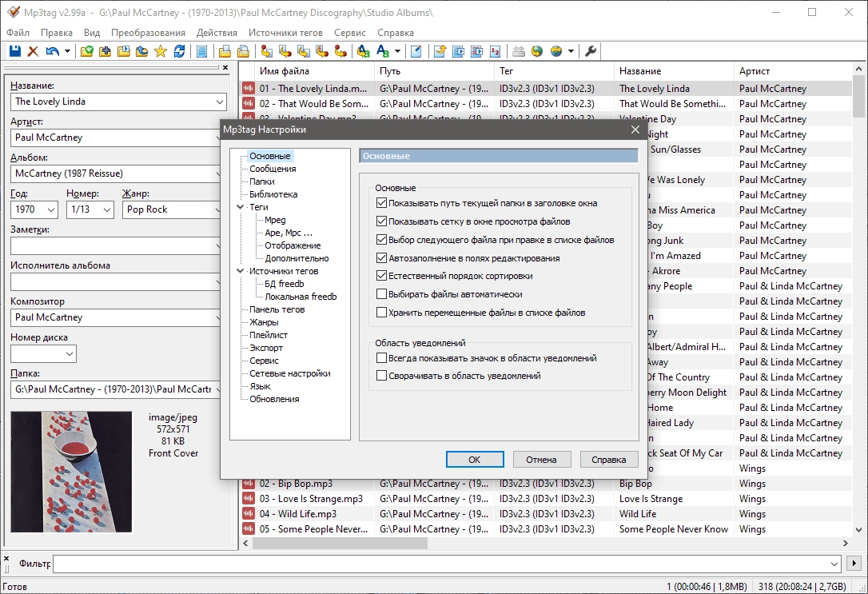868x594 pixels.
Task: Open the Файл menu
Action: 18,33
